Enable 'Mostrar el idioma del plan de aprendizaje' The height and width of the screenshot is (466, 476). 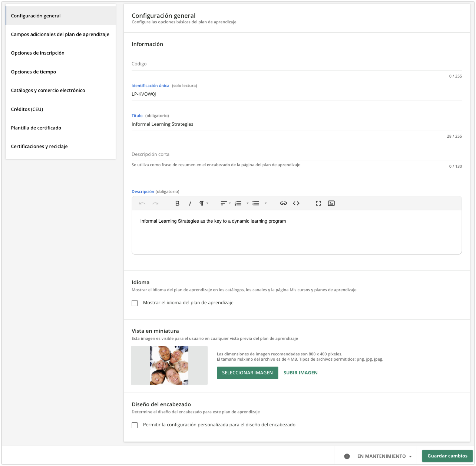(135, 303)
